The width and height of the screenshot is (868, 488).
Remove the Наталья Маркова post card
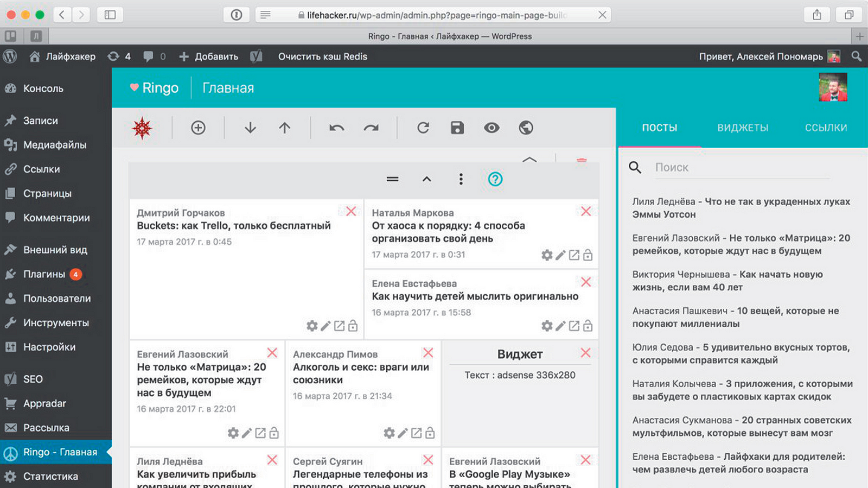pos(586,211)
